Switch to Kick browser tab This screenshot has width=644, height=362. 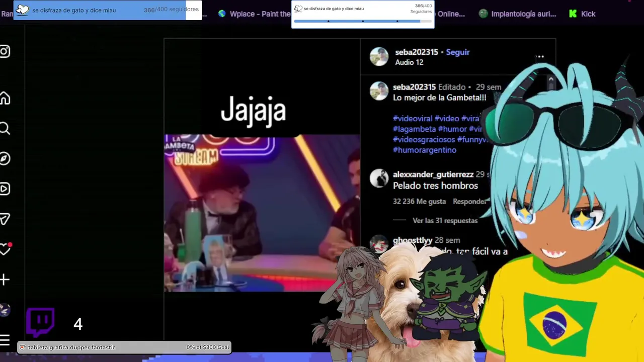coord(582,14)
